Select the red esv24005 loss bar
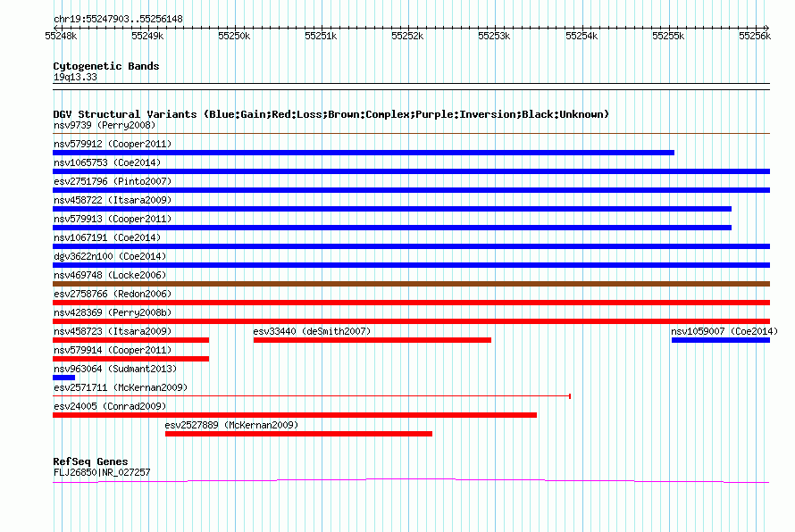Screen dimensions: 795x532 295,415
